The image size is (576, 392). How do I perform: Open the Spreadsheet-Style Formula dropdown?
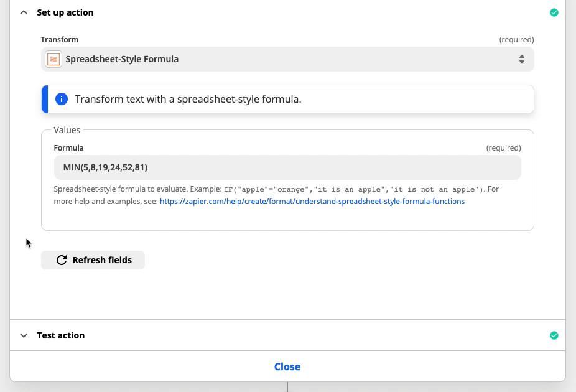pos(287,59)
